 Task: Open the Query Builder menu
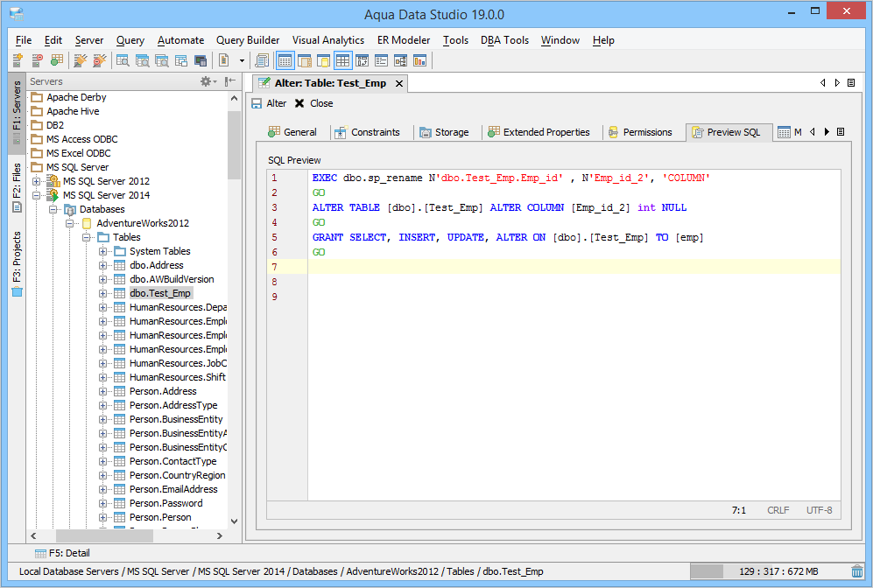[248, 40]
